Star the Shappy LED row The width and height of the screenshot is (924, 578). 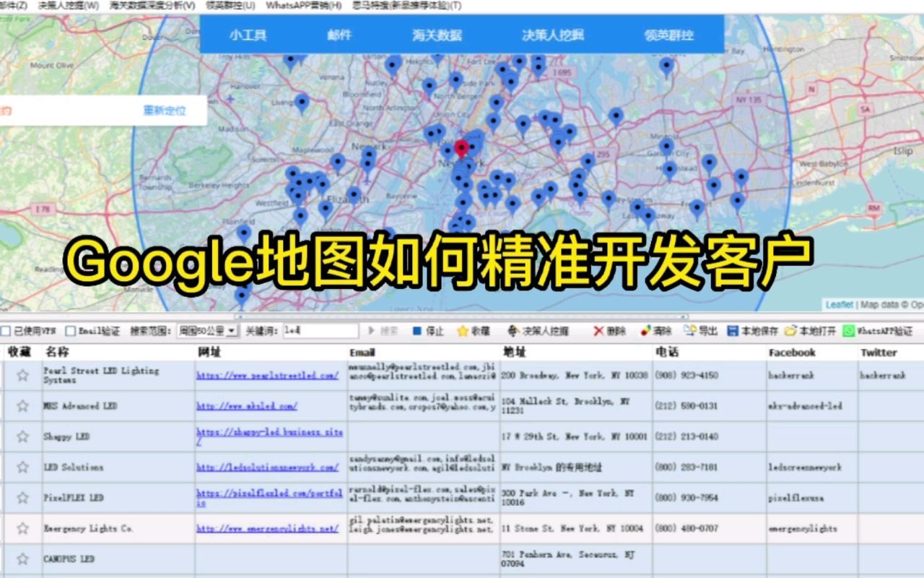23,436
